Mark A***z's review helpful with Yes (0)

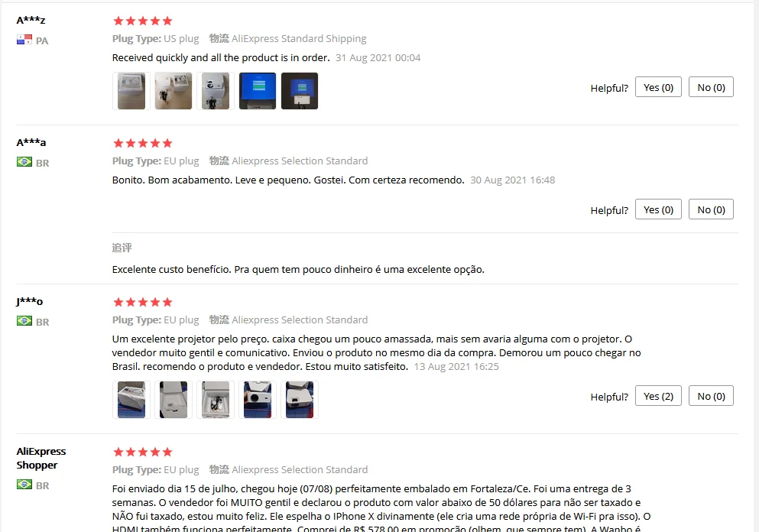pyautogui.click(x=658, y=87)
